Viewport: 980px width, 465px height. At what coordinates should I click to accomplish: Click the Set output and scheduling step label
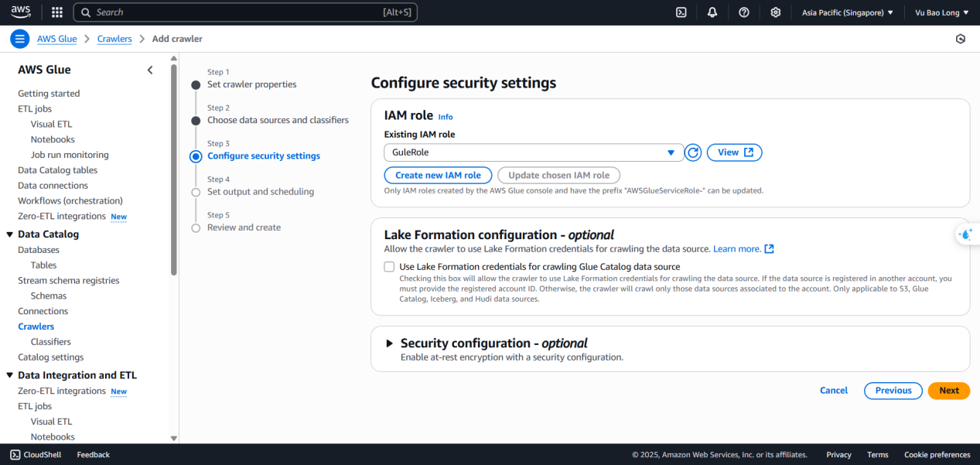[261, 192]
